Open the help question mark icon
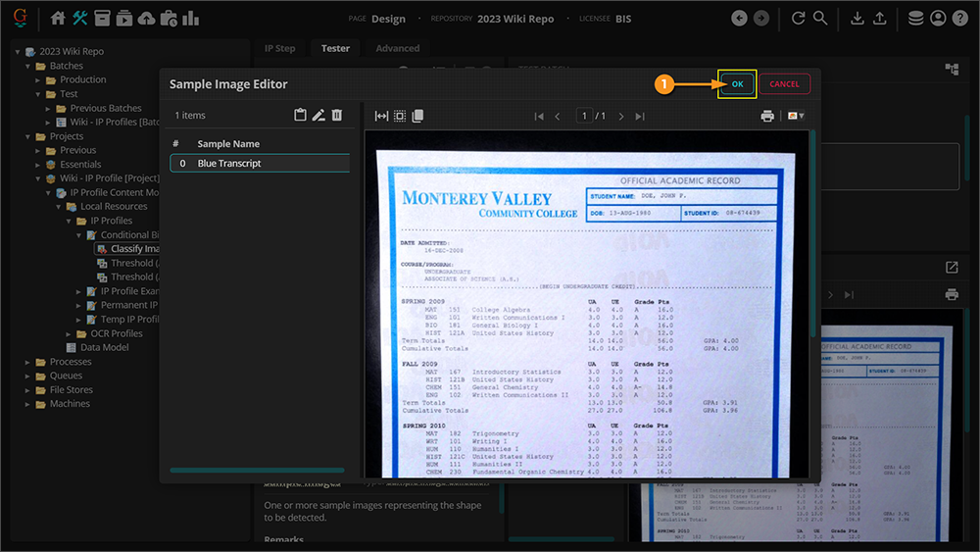Image resolution: width=980 pixels, height=552 pixels. (960, 19)
